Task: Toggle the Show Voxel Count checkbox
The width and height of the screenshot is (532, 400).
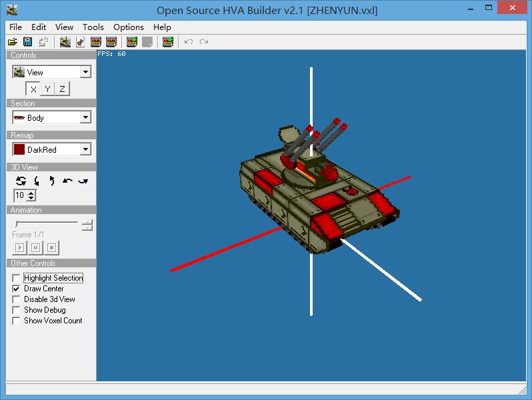Action: (17, 321)
